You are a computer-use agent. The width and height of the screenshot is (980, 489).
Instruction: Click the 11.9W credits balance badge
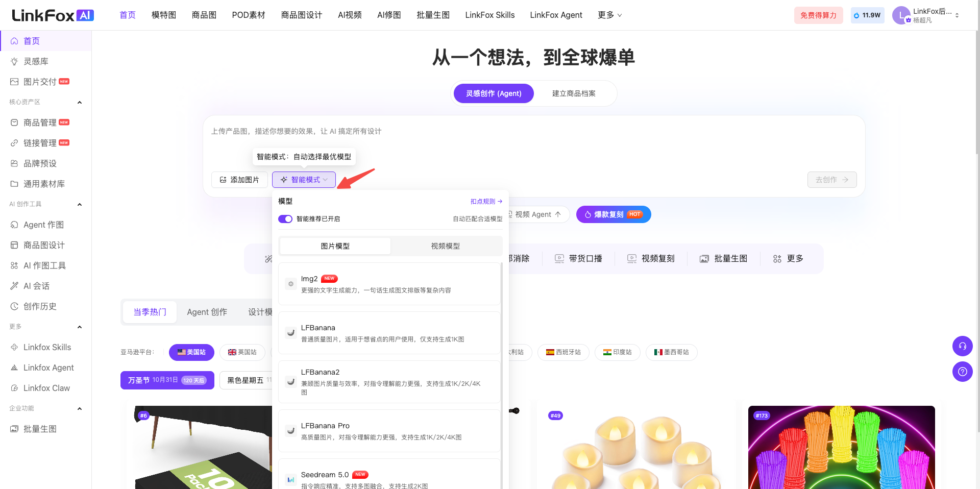pos(867,15)
